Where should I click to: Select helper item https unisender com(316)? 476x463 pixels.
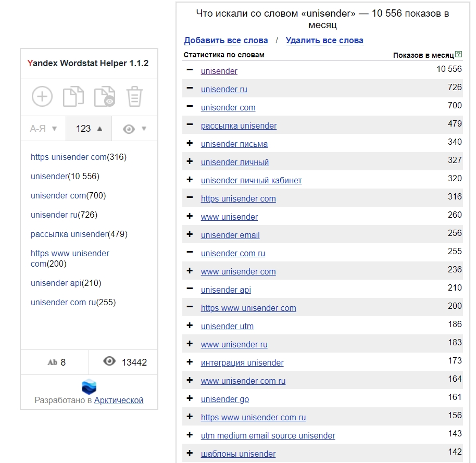pyautogui.click(x=78, y=157)
